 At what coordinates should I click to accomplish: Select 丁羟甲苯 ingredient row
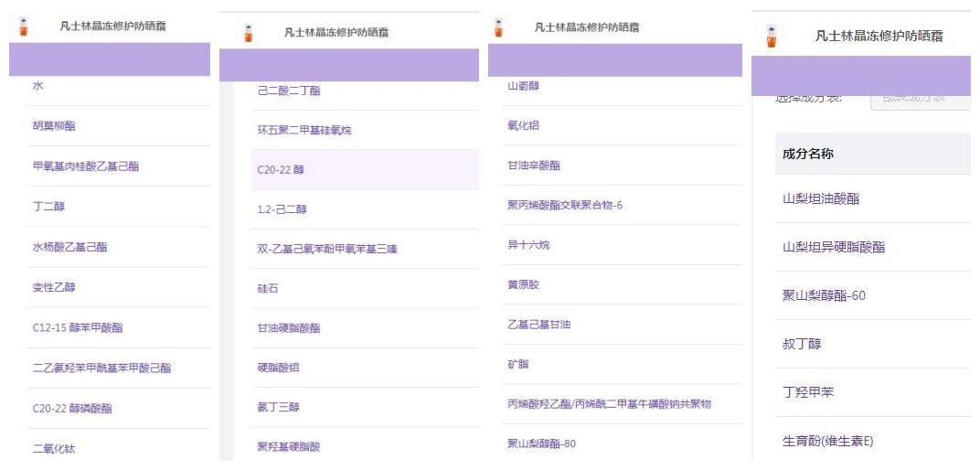pyautogui.click(x=808, y=392)
